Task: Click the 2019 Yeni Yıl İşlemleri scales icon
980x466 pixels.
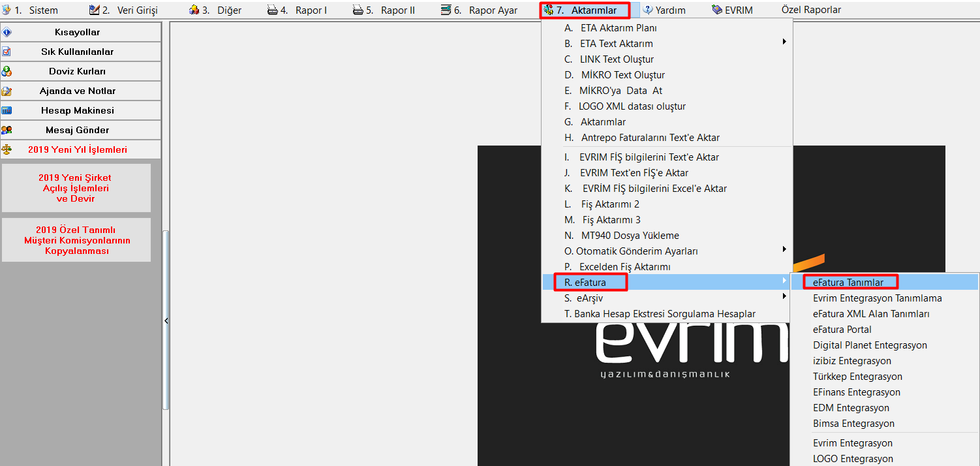Action: [7, 149]
